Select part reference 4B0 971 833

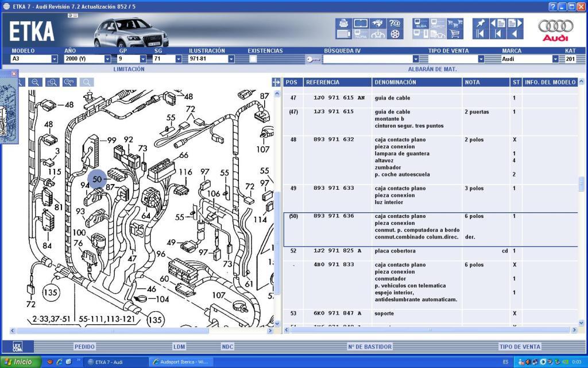click(334, 264)
